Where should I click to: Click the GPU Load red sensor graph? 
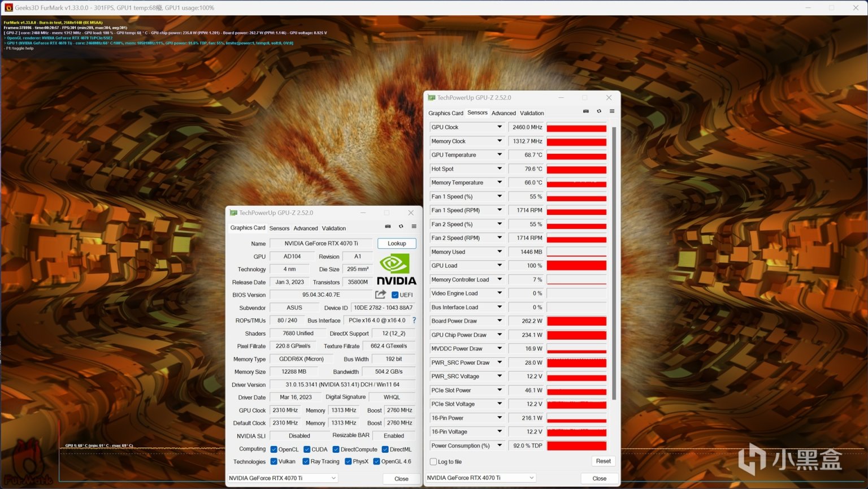tap(576, 266)
